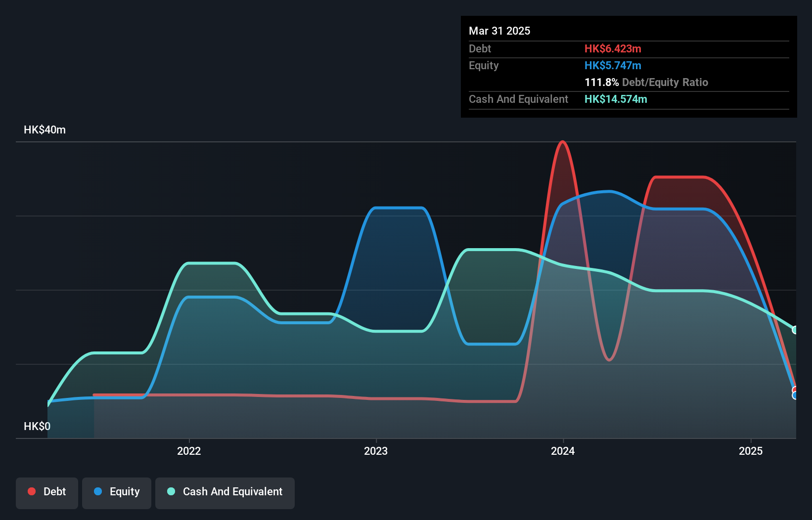Click the HK$40m y-axis label
812x520 pixels.
pyautogui.click(x=45, y=130)
